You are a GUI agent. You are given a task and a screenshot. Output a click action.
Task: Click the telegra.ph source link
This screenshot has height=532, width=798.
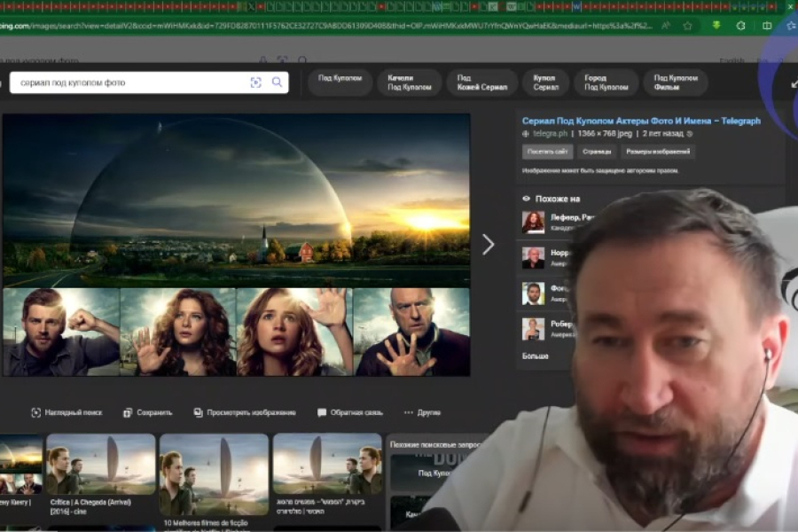click(550, 133)
